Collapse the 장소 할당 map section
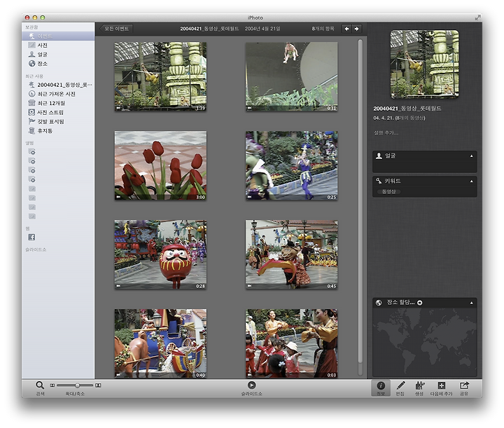 pos(472,303)
